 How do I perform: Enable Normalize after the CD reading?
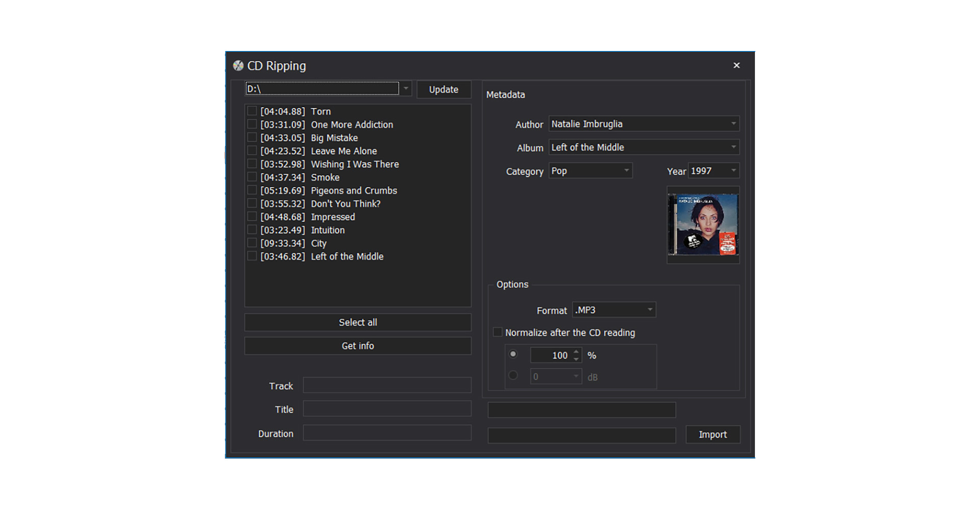498,333
